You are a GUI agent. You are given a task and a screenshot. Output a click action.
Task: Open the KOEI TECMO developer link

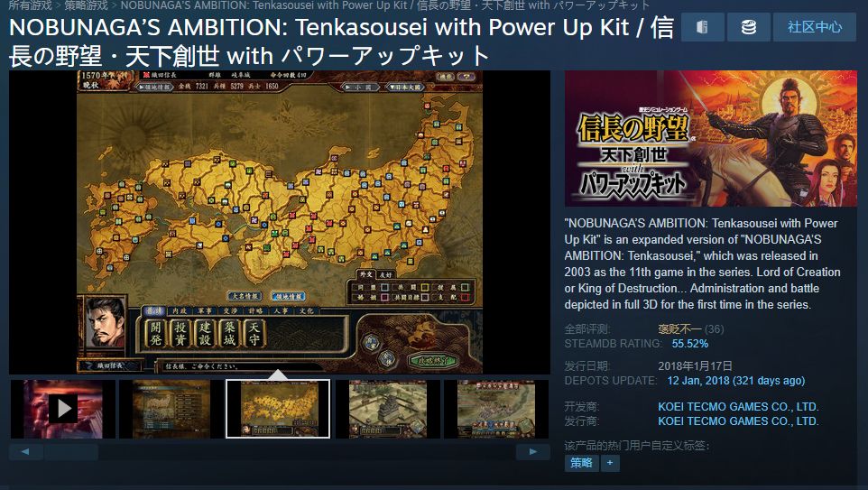(x=738, y=406)
